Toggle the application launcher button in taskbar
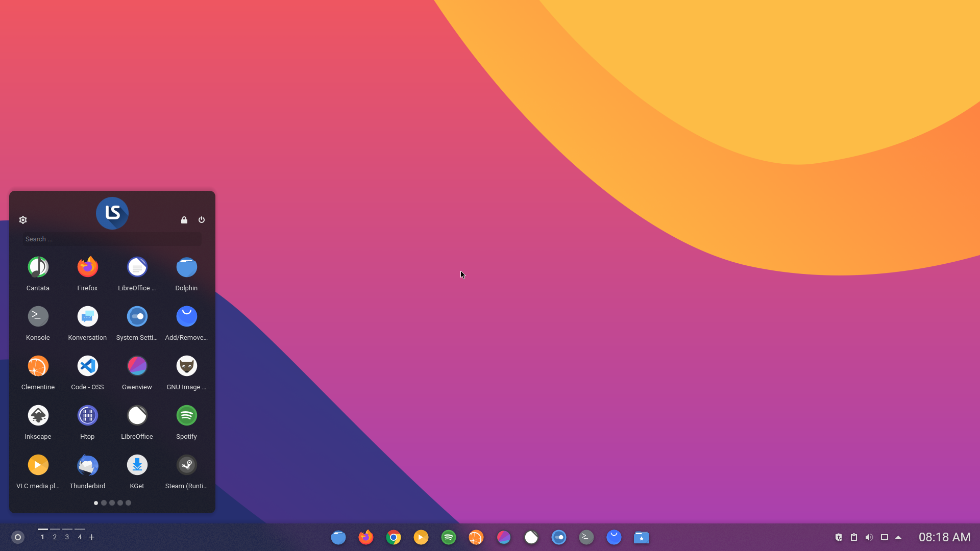Screen dimensions: 980x551 (18, 537)
